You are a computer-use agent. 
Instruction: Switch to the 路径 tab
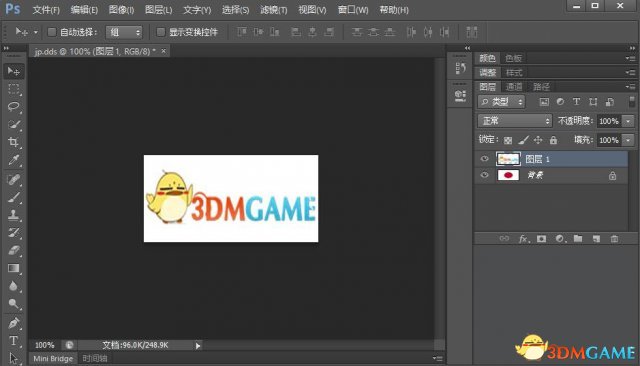(x=541, y=87)
